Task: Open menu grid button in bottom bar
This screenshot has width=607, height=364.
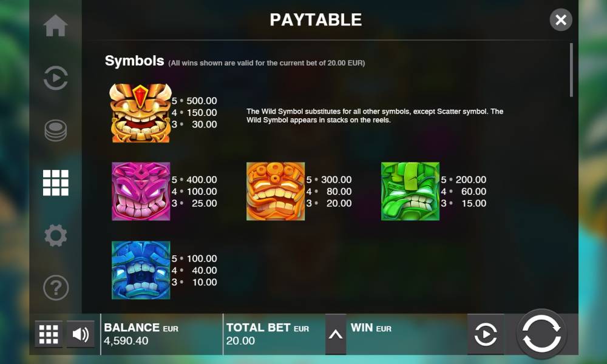Action: pos(49,334)
